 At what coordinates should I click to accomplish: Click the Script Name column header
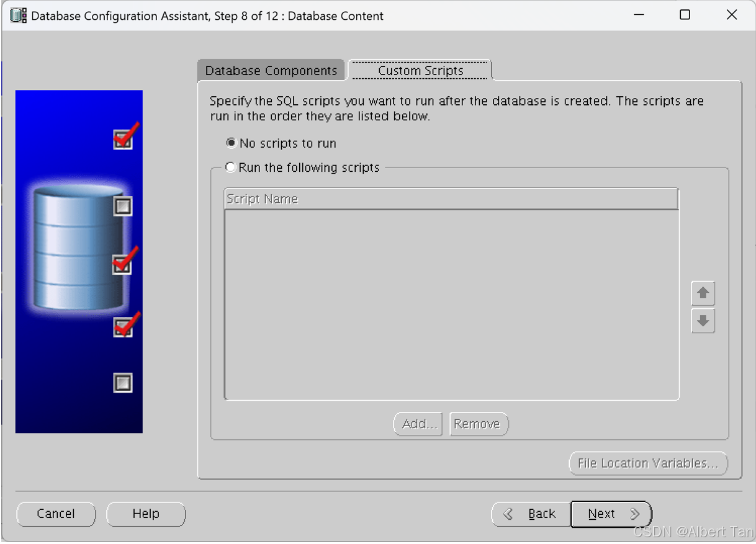pos(451,199)
